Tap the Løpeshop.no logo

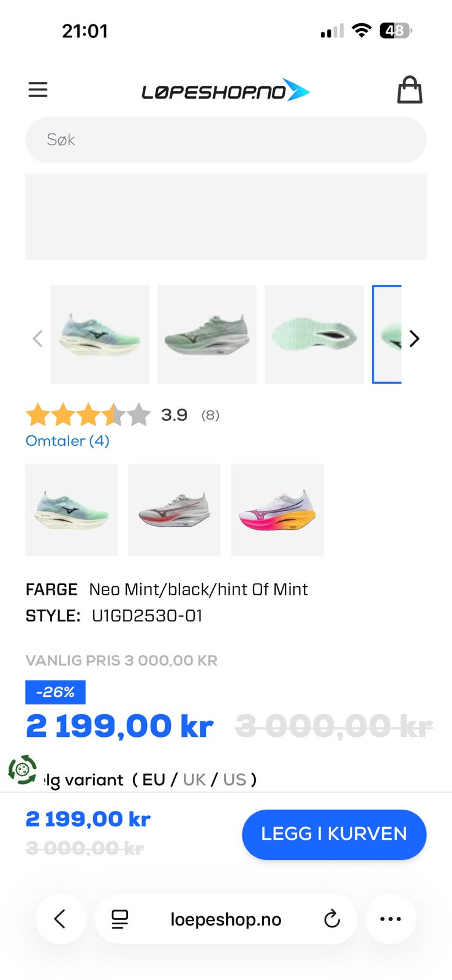225,91
